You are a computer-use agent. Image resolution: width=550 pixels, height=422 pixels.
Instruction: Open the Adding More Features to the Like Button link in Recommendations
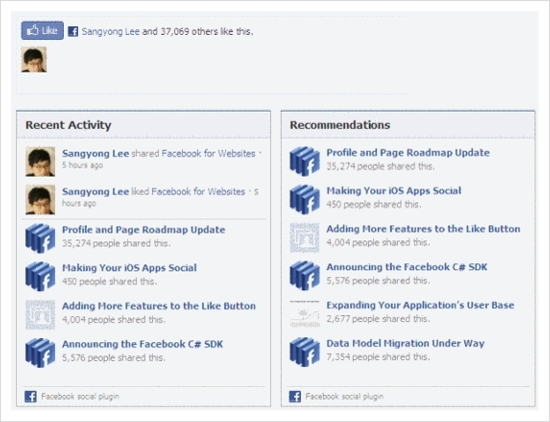(x=423, y=229)
